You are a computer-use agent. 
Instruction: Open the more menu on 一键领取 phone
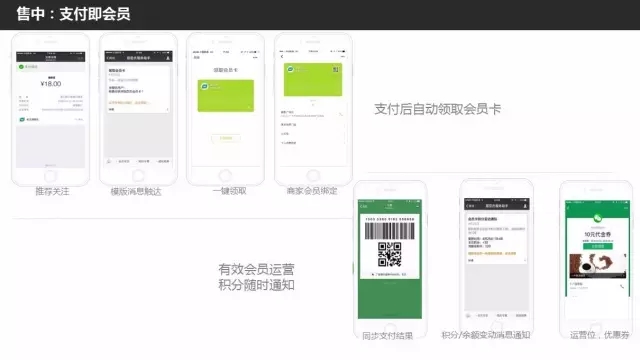[255, 58]
